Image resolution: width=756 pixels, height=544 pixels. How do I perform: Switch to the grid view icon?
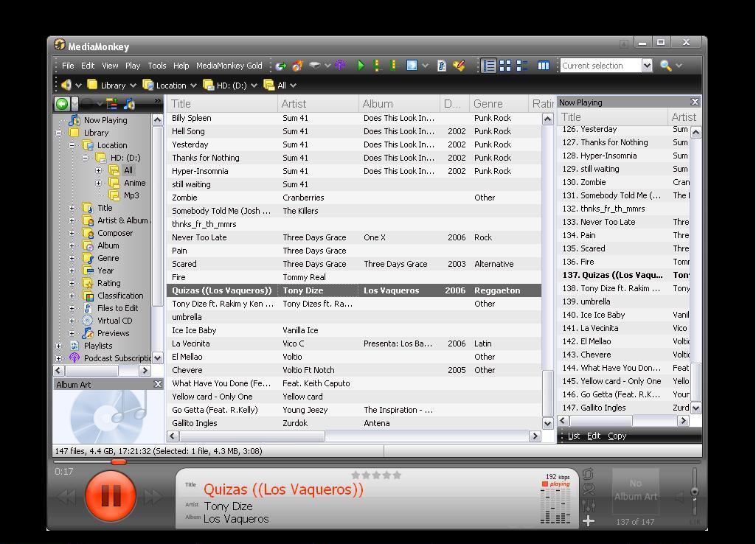pyautogui.click(x=507, y=66)
